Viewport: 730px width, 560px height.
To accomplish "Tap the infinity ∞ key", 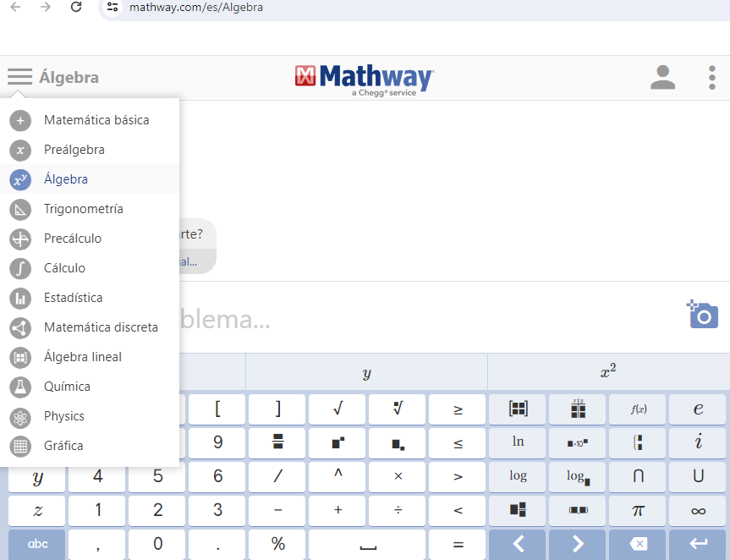I will pos(698,511).
